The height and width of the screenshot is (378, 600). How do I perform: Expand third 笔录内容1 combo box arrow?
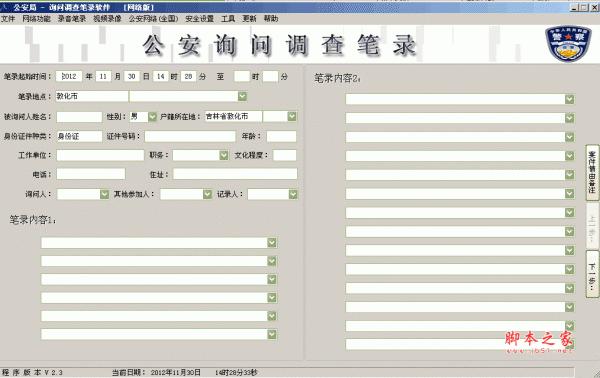pyautogui.click(x=272, y=279)
